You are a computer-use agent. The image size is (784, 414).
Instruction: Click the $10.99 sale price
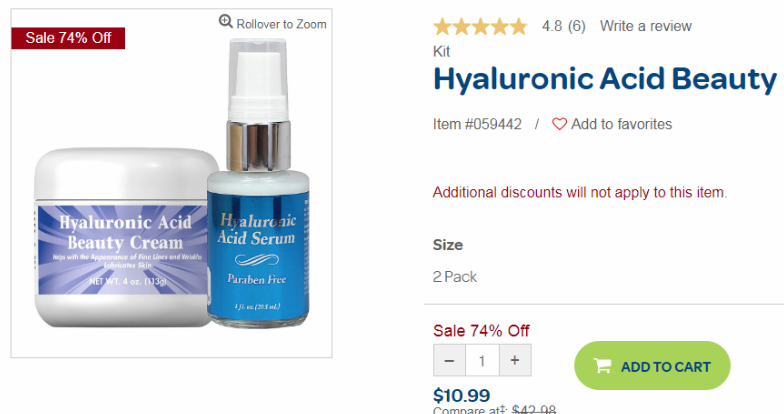(461, 395)
